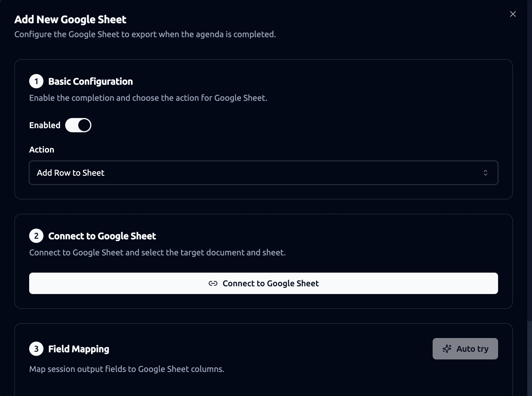Click the up-down chevron in Action select

(485, 173)
